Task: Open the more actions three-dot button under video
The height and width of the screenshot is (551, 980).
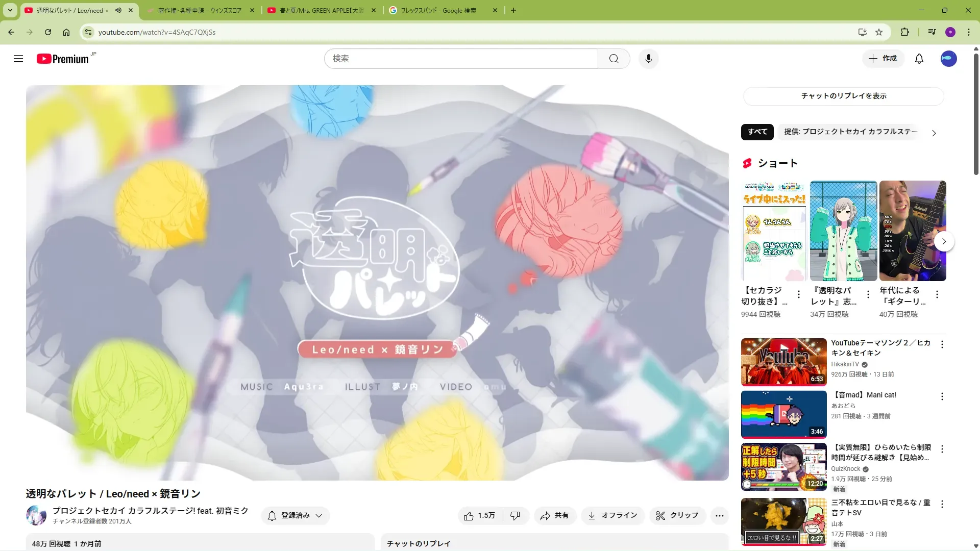Action: click(719, 516)
